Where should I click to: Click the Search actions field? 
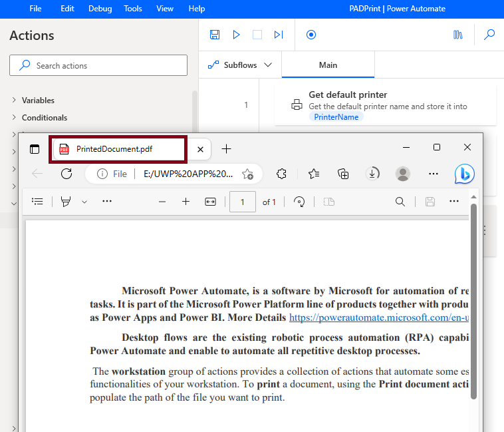pyautogui.click(x=98, y=65)
